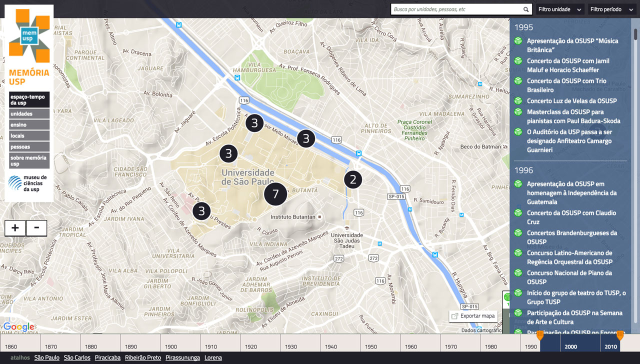Image resolution: width=640 pixels, height=364 pixels.
Task: Zoom in with the plus button
Action: point(15,228)
